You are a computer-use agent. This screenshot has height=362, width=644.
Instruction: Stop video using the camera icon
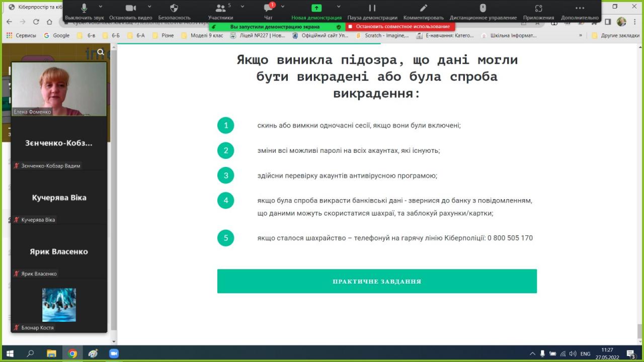(130, 9)
